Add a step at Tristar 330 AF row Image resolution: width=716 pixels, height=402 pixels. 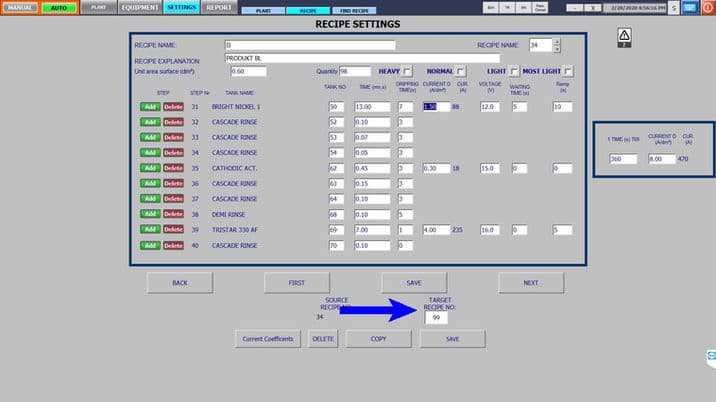(x=150, y=229)
